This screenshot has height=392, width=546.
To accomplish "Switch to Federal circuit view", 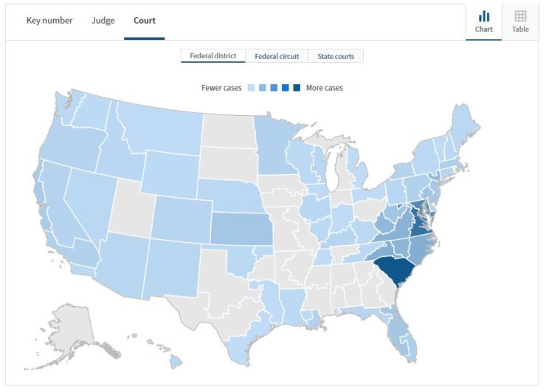I will [277, 56].
